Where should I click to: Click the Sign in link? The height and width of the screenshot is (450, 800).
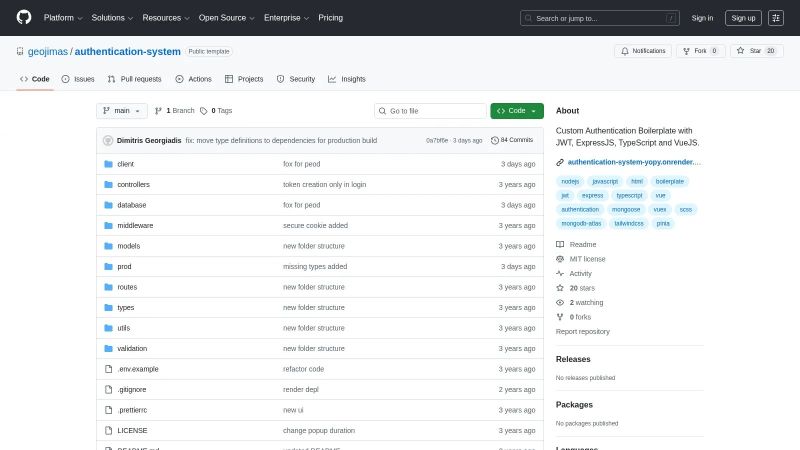coord(702,18)
